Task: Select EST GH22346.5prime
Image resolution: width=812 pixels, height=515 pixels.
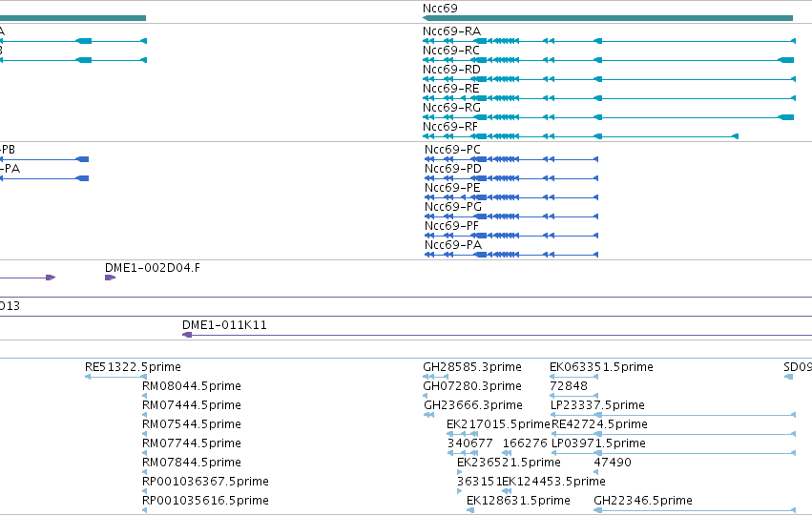Action: [x=643, y=501]
